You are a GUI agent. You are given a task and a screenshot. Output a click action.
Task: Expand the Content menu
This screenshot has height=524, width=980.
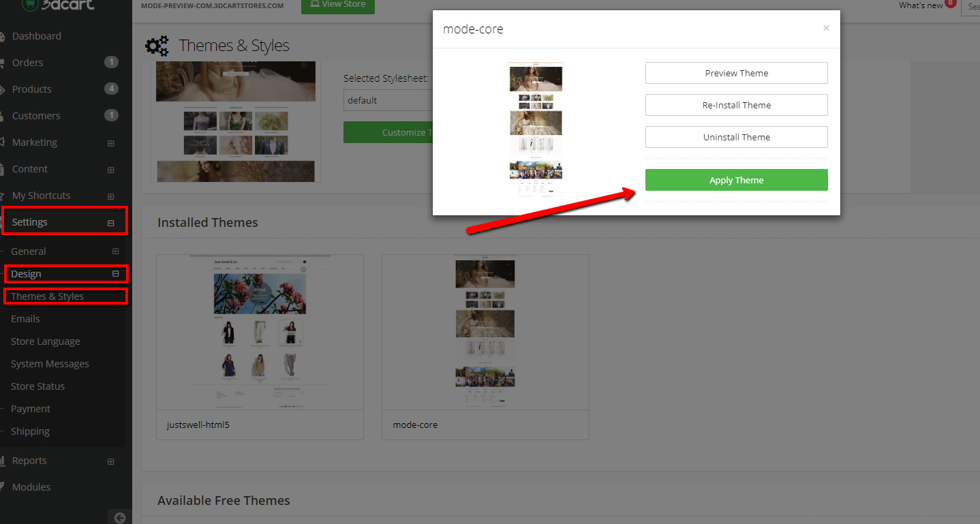(111, 170)
